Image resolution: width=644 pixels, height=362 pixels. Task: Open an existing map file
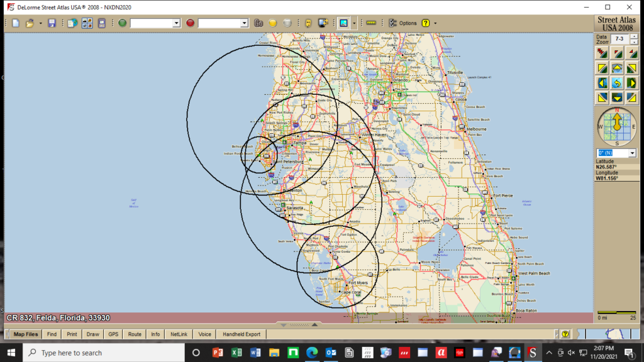tap(30, 23)
